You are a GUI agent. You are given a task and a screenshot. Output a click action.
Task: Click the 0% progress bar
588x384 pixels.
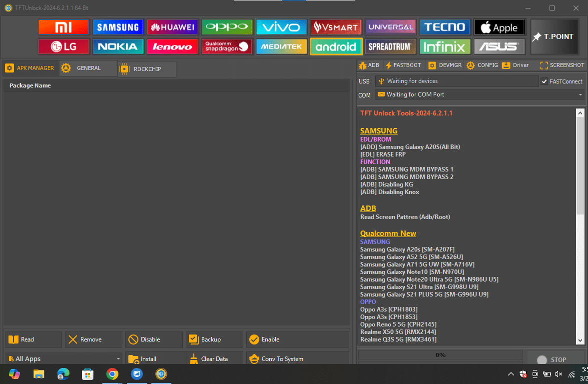440,355
